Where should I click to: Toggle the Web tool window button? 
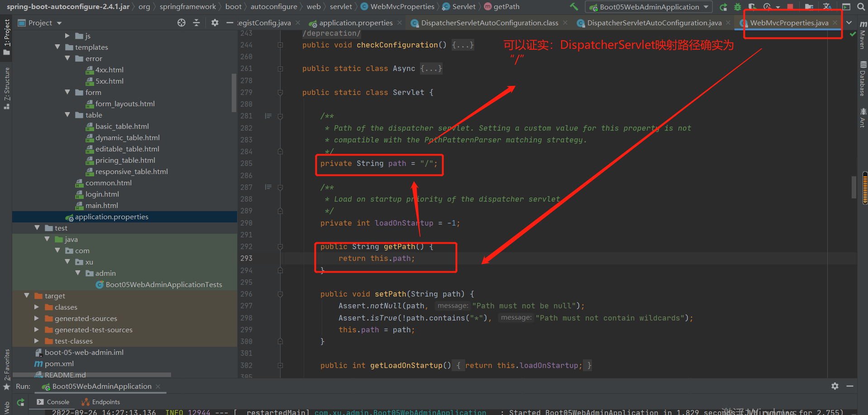click(x=6, y=407)
